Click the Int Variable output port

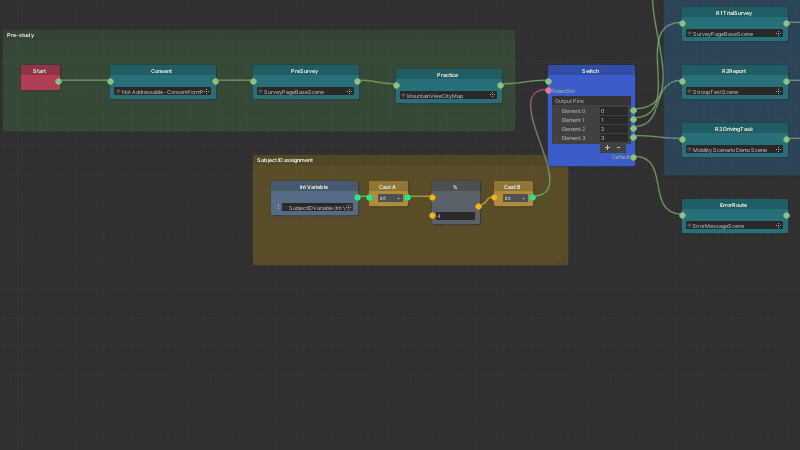(358, 197)
